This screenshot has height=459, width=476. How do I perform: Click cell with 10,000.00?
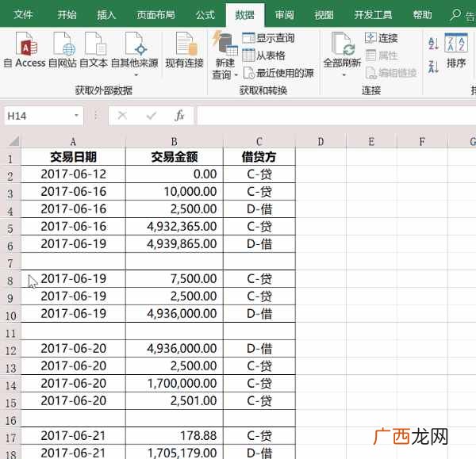click(x=175, y=191)
